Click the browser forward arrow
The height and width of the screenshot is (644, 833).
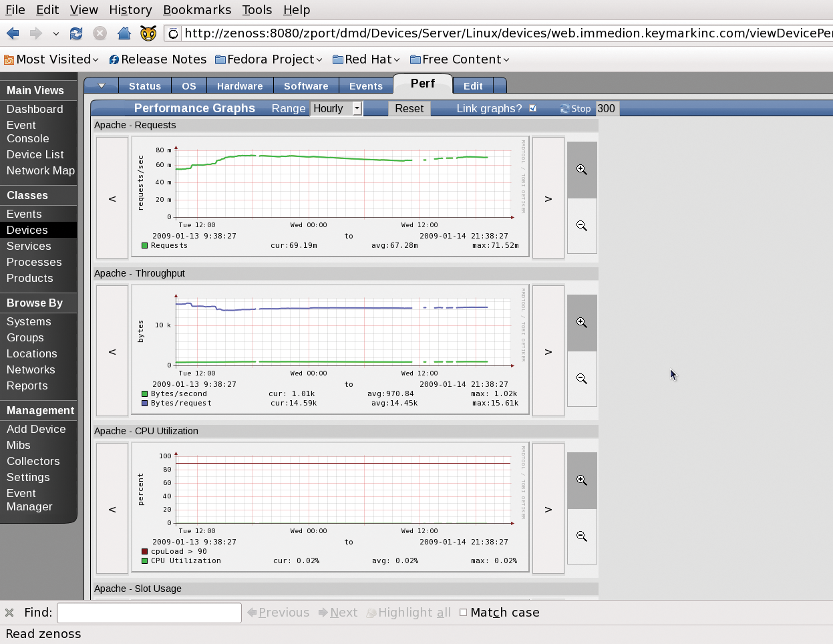coord(35,33)
